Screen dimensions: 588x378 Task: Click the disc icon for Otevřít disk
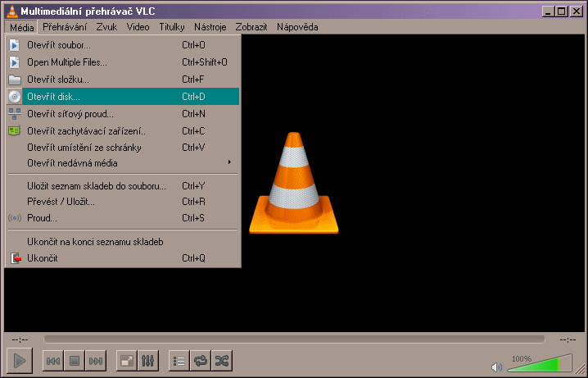click(14, 97)
